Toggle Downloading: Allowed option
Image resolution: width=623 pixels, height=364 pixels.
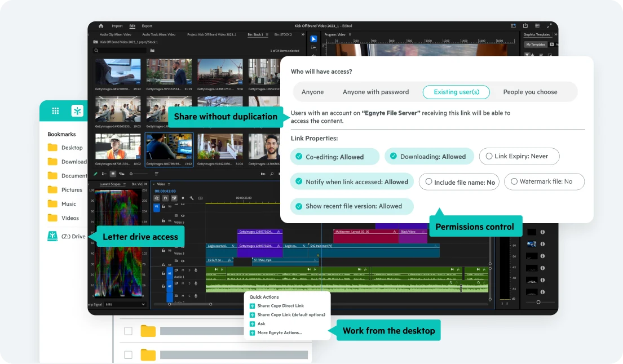coord(429,157)
